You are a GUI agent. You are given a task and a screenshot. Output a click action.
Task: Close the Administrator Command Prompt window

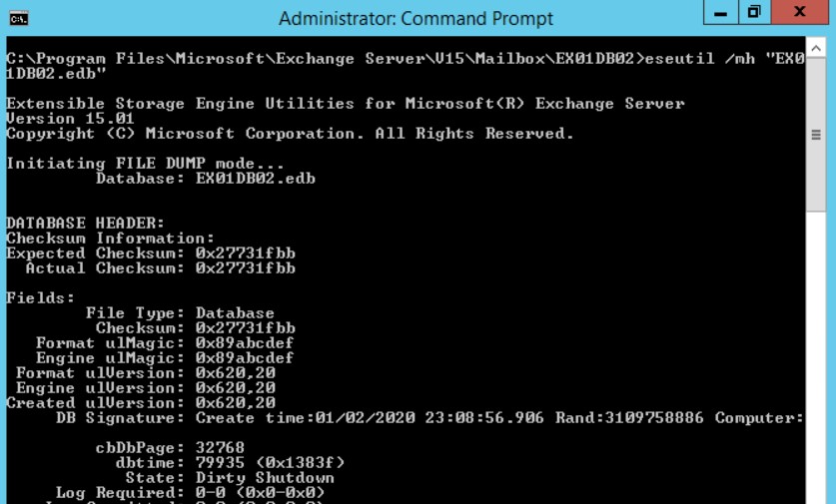(x=799, y=13)
